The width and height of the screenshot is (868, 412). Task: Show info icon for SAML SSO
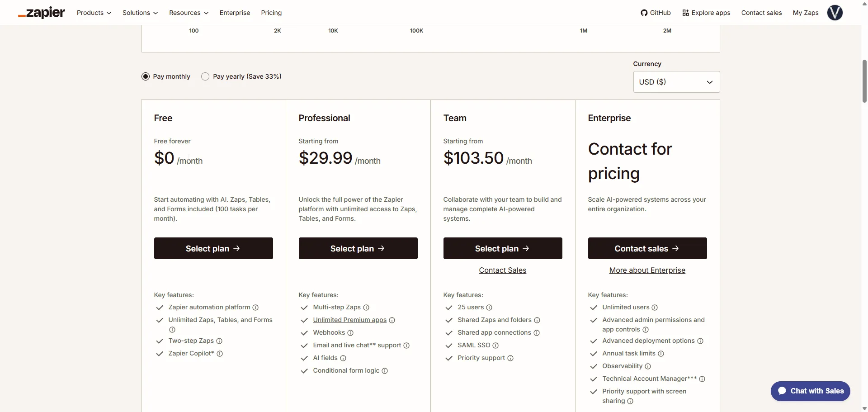click(495, 346)
